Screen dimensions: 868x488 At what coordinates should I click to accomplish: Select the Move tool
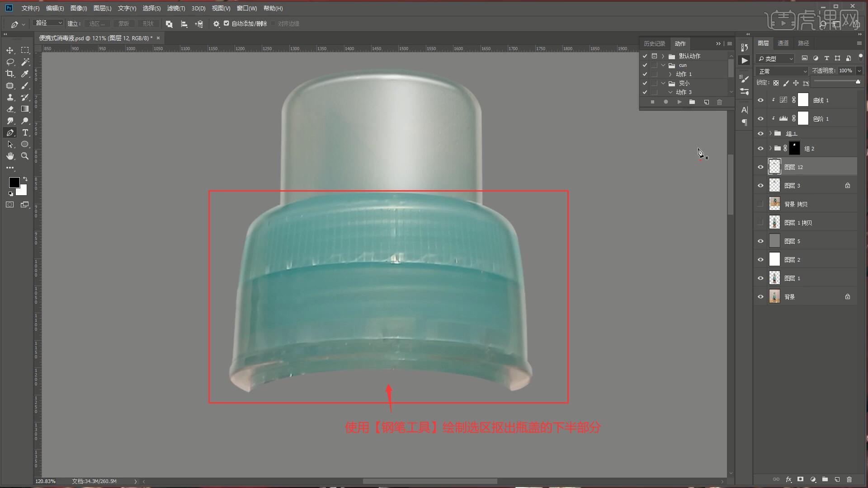10,50
